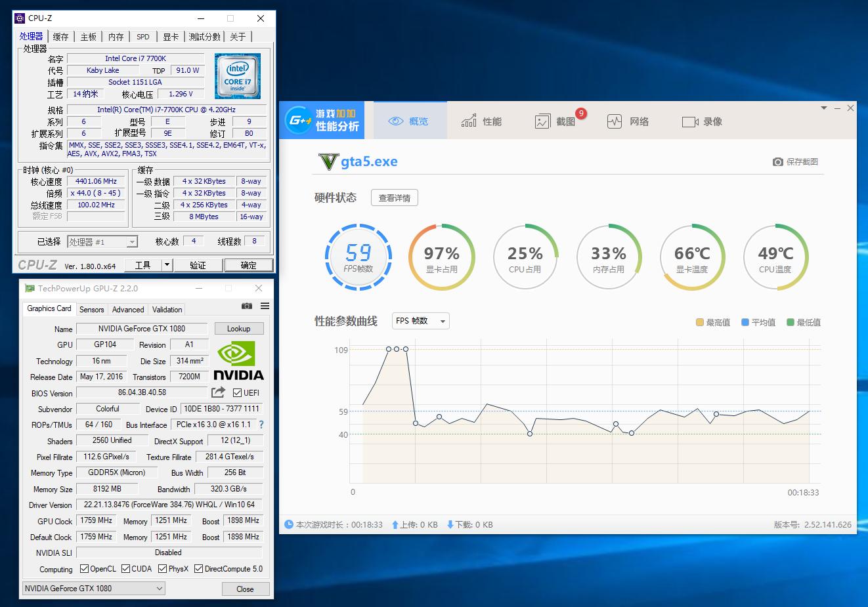The height and width of the screenshot is (607, 868).
Task: Toggle the maximum value legend (最高值)
Action: (713, 322)
